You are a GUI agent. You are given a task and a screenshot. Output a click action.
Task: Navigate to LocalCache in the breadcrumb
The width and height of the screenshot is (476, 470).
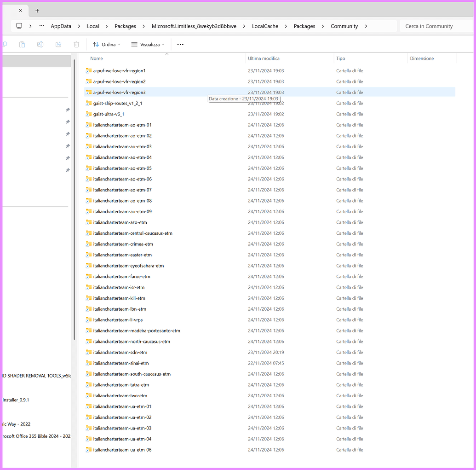pos(265,26)
